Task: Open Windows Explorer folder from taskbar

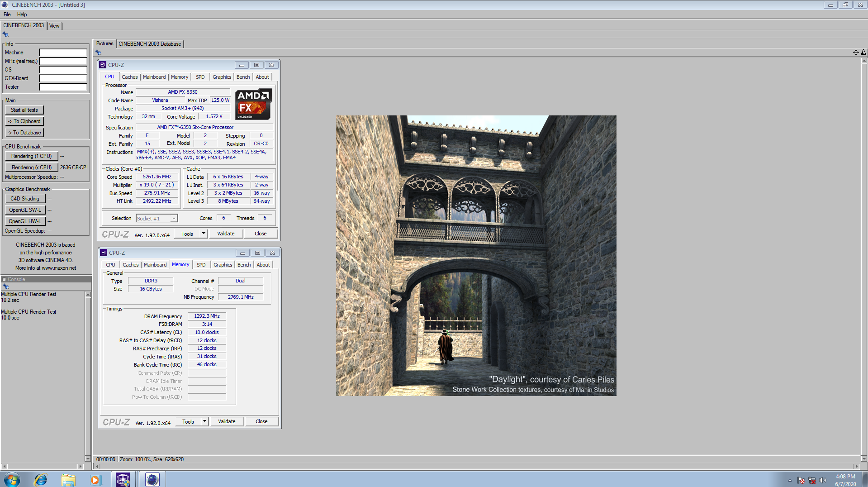Action: tap(68, 480)
